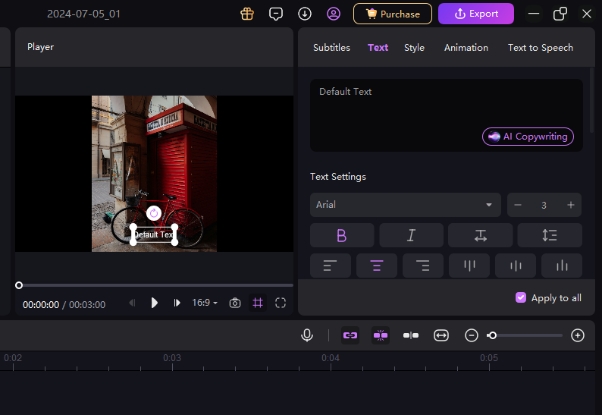This screenshot has width=602, height=415.
Task: Set vertical alignment to middle
Action: pos(515,265)
